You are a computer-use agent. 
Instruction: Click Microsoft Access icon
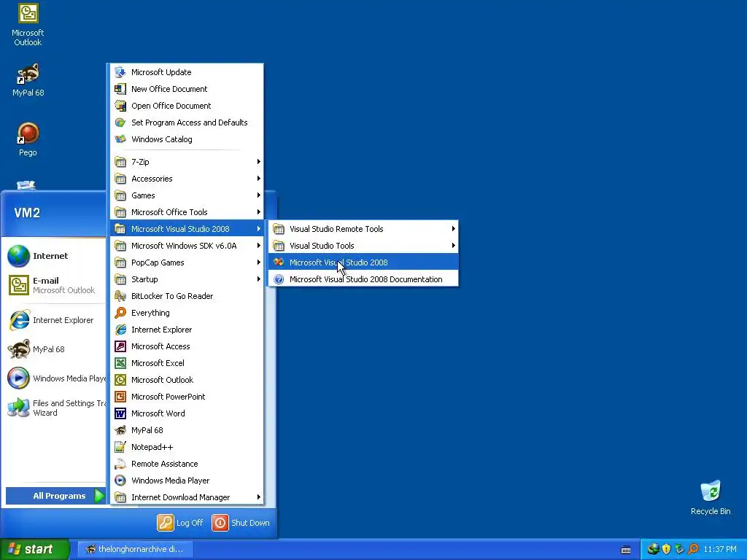(x=120, y=346)
